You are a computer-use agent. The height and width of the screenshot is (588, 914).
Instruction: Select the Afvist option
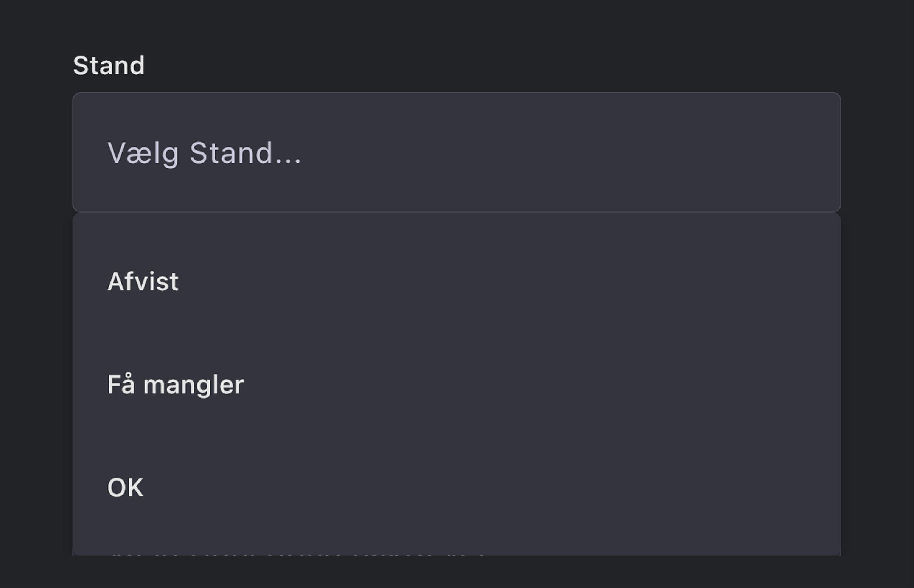[x=143, y=282]
